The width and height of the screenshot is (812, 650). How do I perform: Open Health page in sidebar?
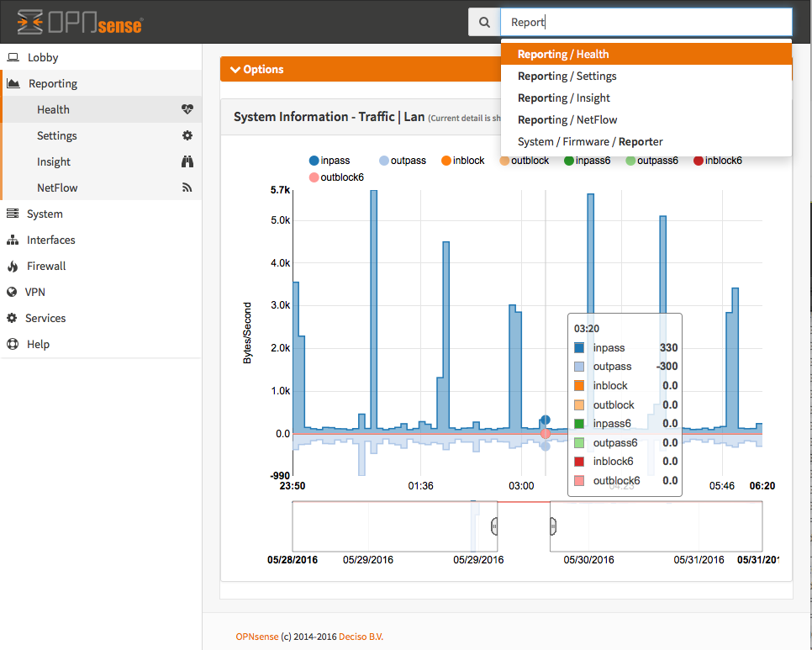pos(102,109)
